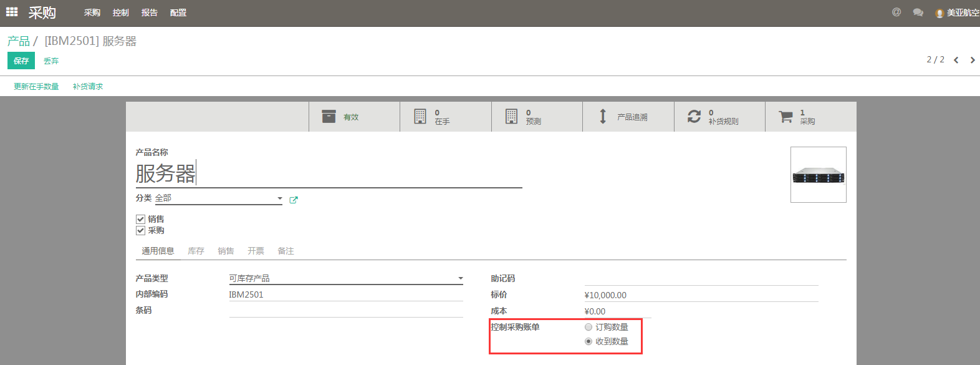
Task: Click the server product image thumbnail
Action: tap(818, 175)
